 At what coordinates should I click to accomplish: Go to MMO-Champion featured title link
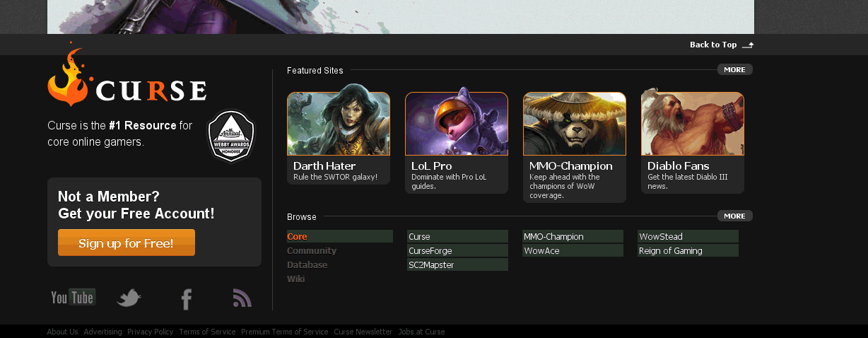point(571,165)
